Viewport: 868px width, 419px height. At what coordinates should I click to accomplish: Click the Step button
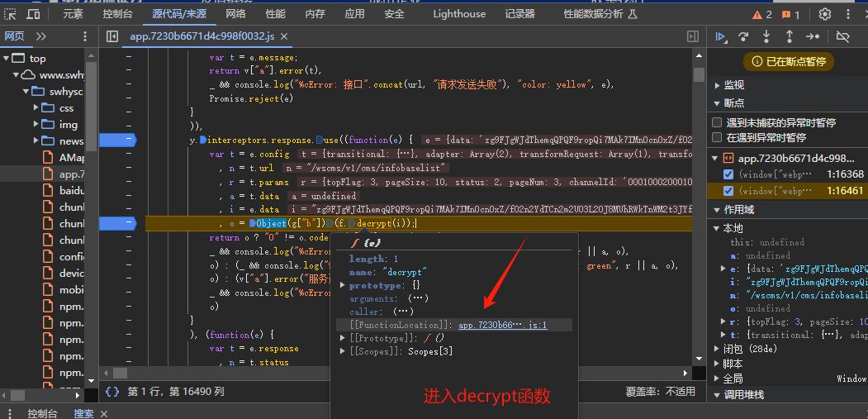[813, 36]
